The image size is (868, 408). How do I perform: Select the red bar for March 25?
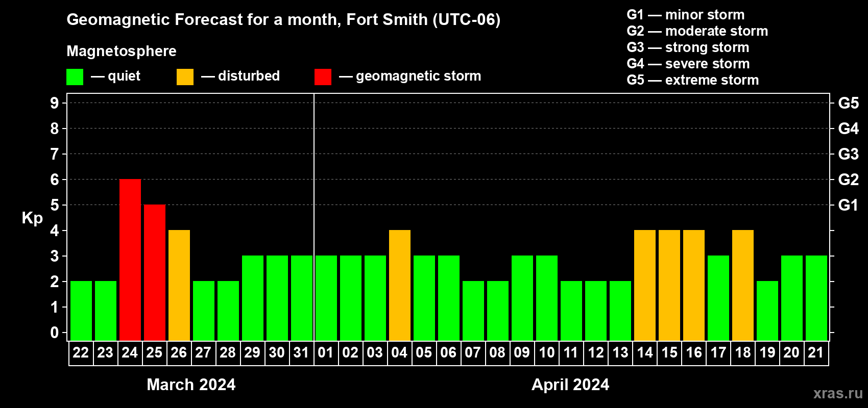coord(155,272)
